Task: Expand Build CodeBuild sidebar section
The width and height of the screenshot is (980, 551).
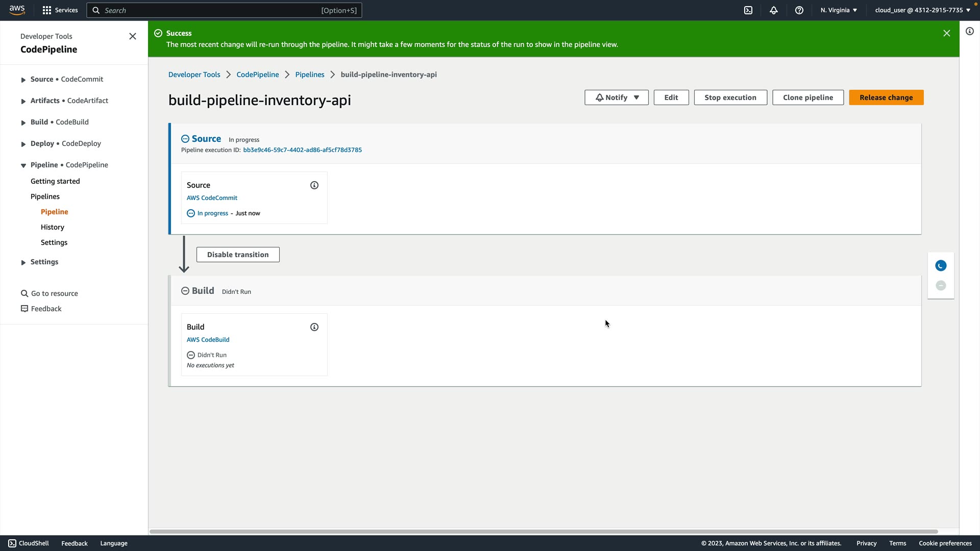Action: (23, 122)
